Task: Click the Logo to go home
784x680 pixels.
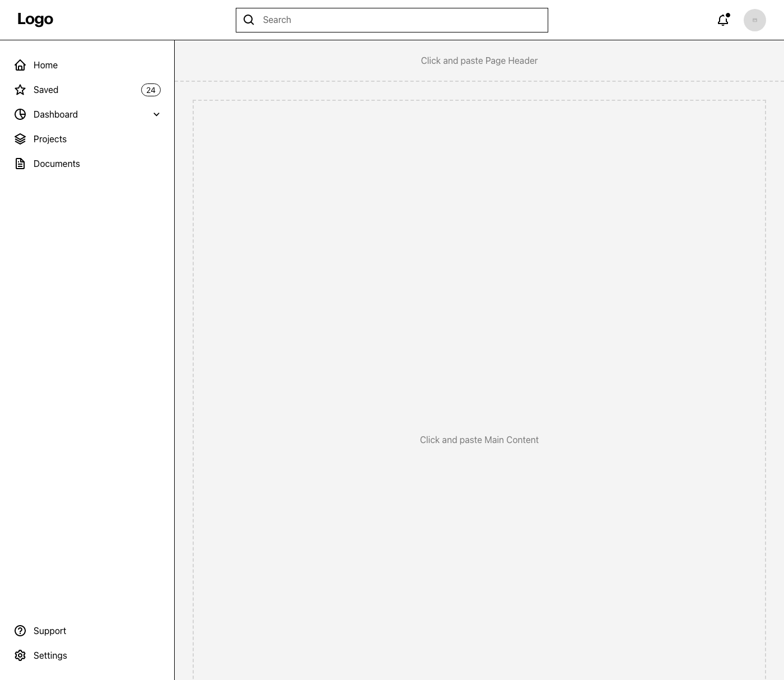Action: point(35,19)
